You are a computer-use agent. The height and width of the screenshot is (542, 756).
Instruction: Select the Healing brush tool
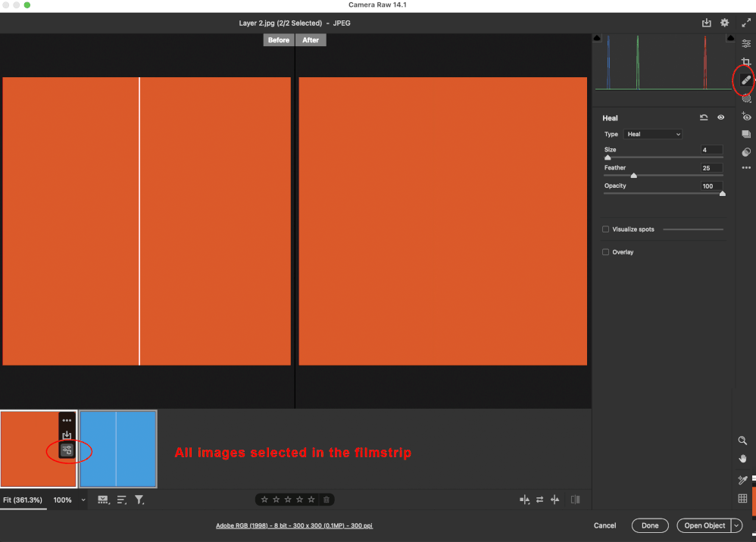point(746,80)
